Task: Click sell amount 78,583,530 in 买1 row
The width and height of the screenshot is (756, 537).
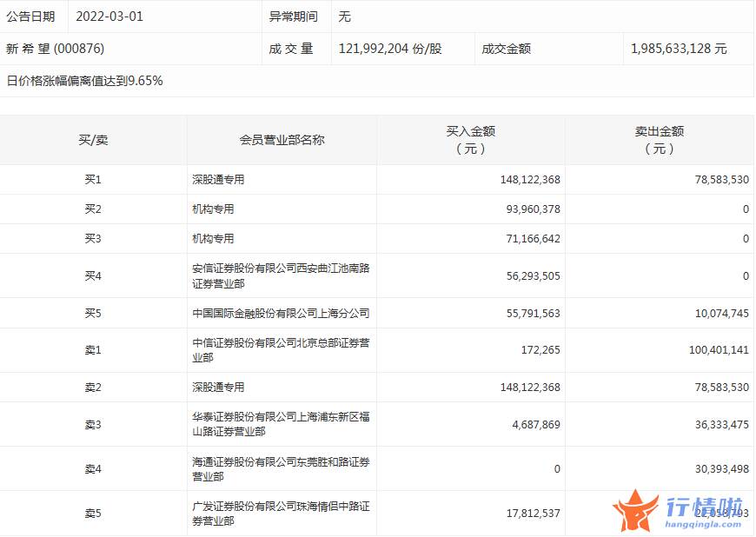Action: [722, 180]
